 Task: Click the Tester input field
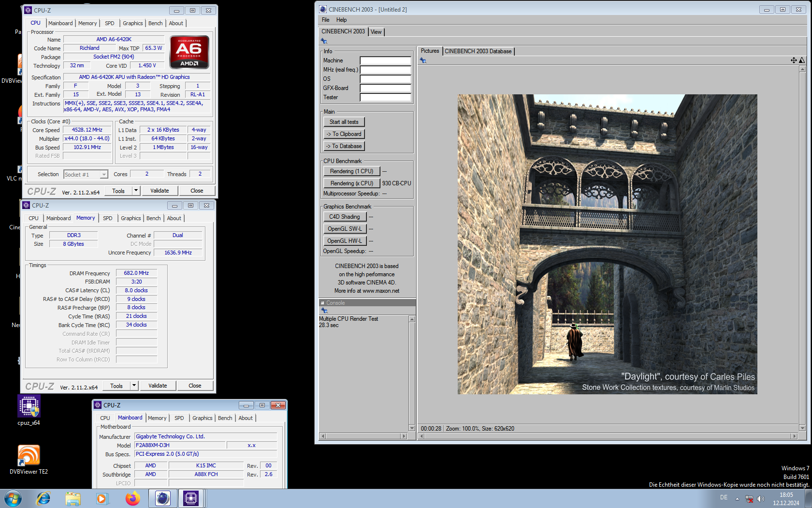(385, 97)
